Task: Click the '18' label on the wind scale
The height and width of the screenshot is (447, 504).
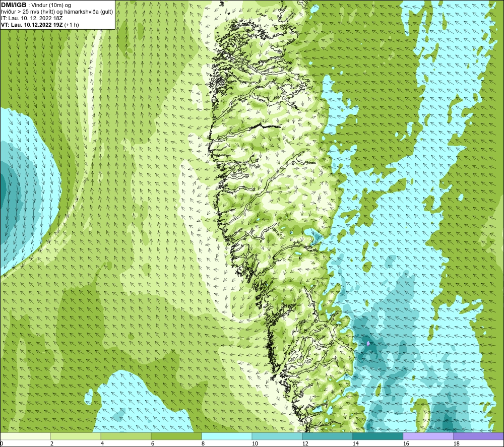Action: point(457,443)
